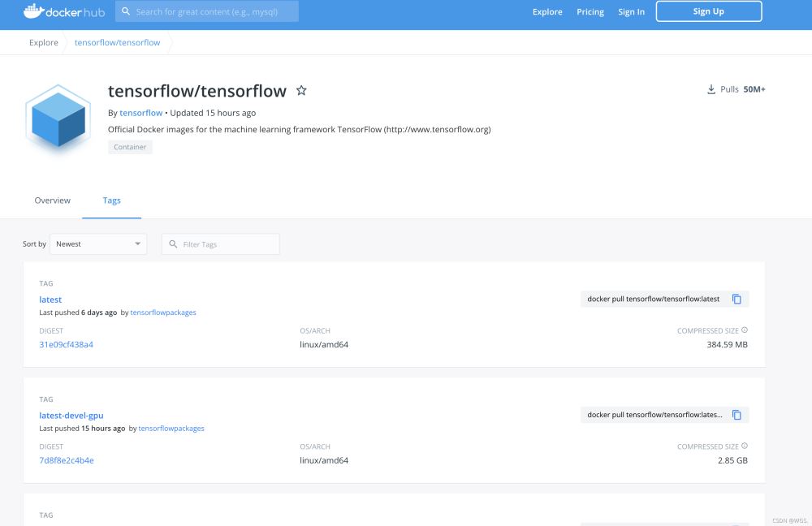
Task: Switch to the Overview tab
Action: (52, 200)
